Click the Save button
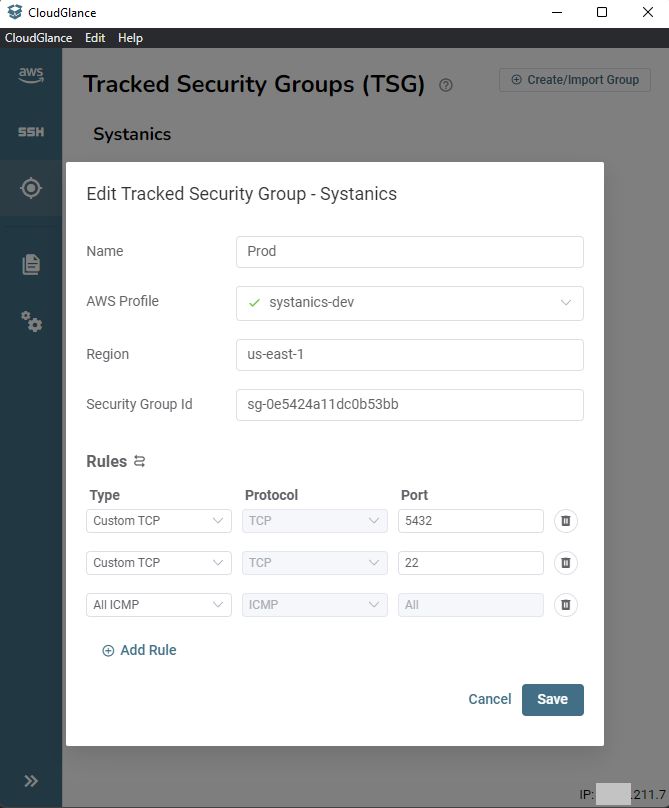669x808 pixels. (553, 699)
